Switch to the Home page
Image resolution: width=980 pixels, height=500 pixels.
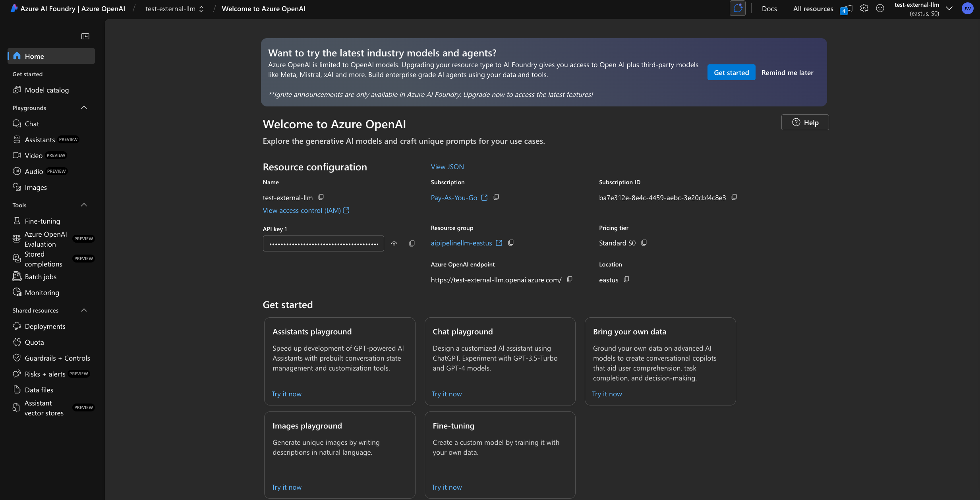point(35,56)
